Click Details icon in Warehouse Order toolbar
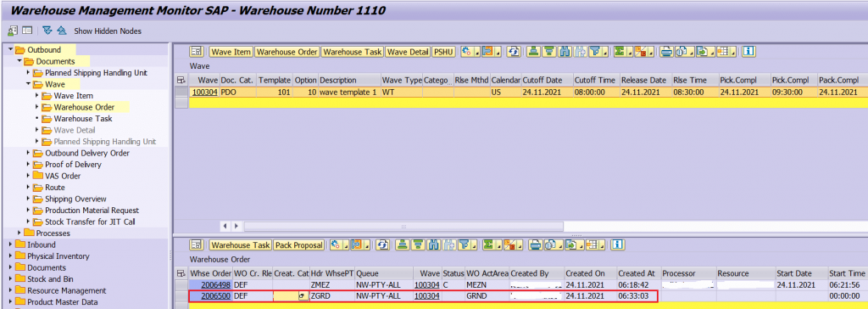The width and height of the screenshot is (868, 309). click(x=196, y=244)
